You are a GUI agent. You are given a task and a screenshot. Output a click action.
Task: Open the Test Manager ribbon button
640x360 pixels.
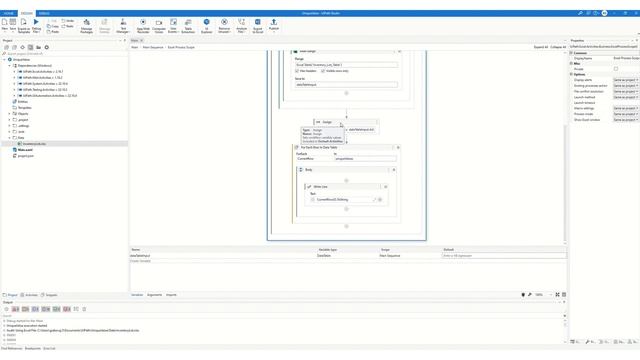123,26
